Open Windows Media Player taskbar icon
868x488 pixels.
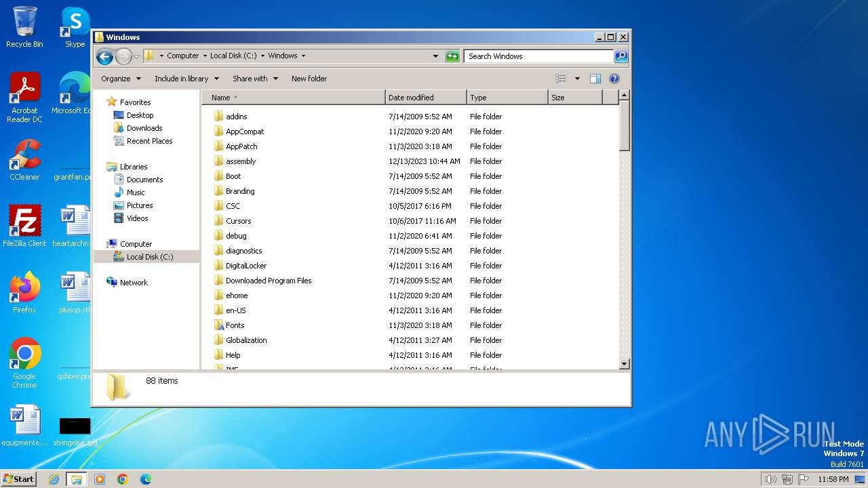click(100, 479)
